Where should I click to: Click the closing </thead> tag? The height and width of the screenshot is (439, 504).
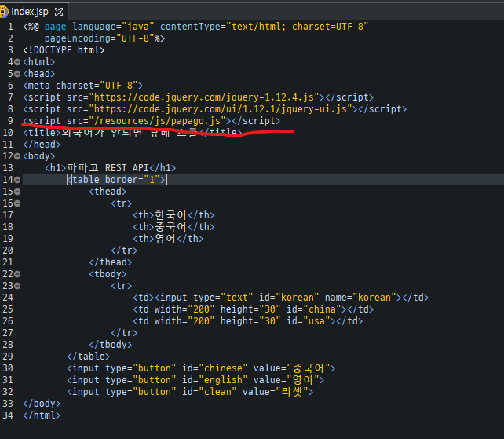click(110, 262)
